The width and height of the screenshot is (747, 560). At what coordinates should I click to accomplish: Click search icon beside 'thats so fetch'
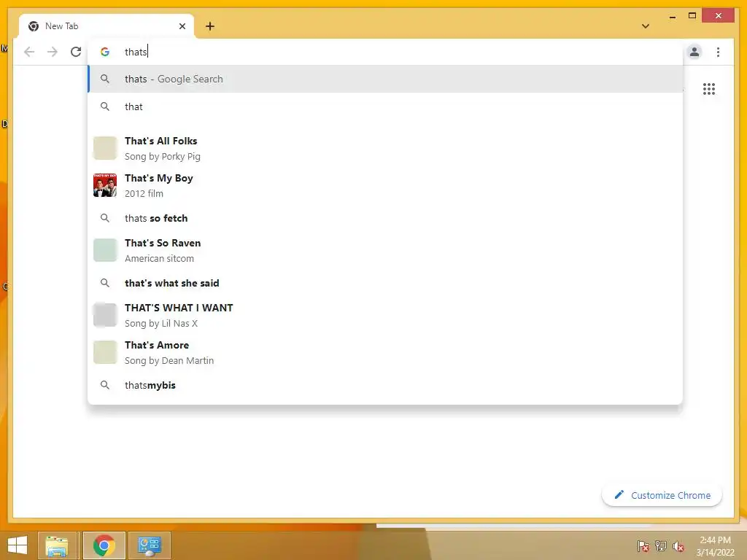[105, 218]
